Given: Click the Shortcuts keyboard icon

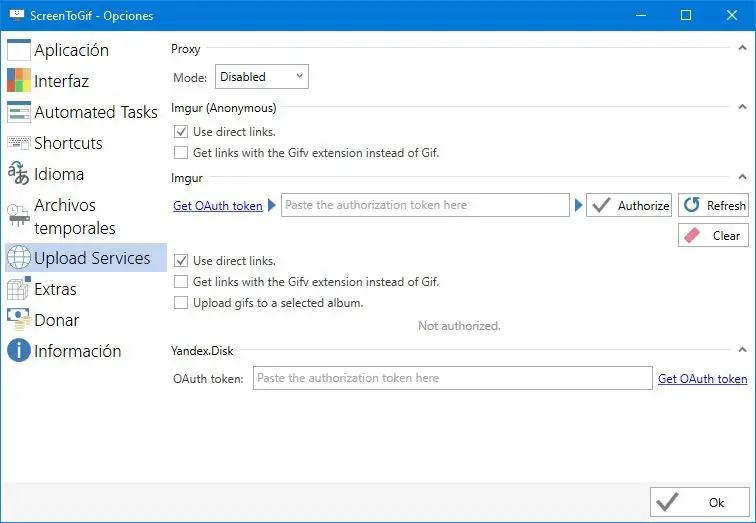Looking at the screenshot, I should click(x=19, y=143).
